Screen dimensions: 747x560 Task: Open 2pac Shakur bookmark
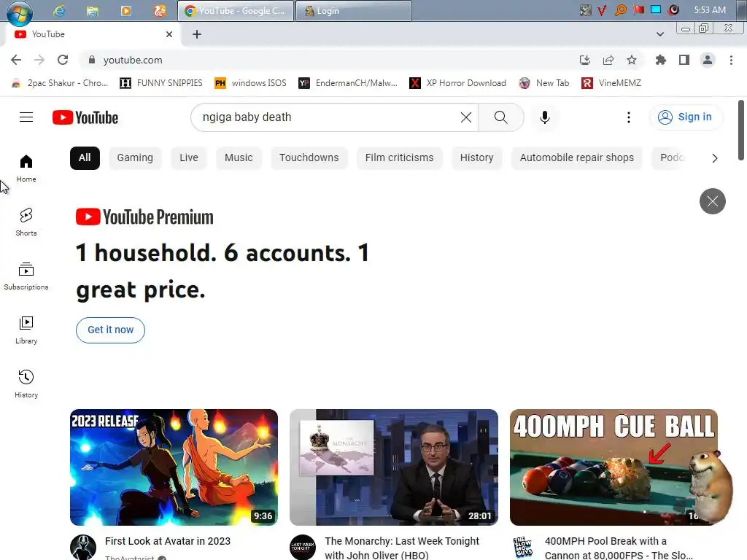pos(60,83)
